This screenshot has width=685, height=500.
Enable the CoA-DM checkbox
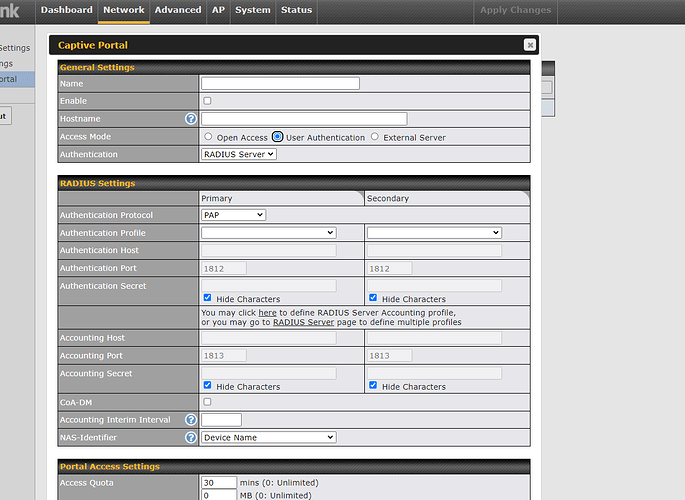pyautogui.click(x=207, y=402)
